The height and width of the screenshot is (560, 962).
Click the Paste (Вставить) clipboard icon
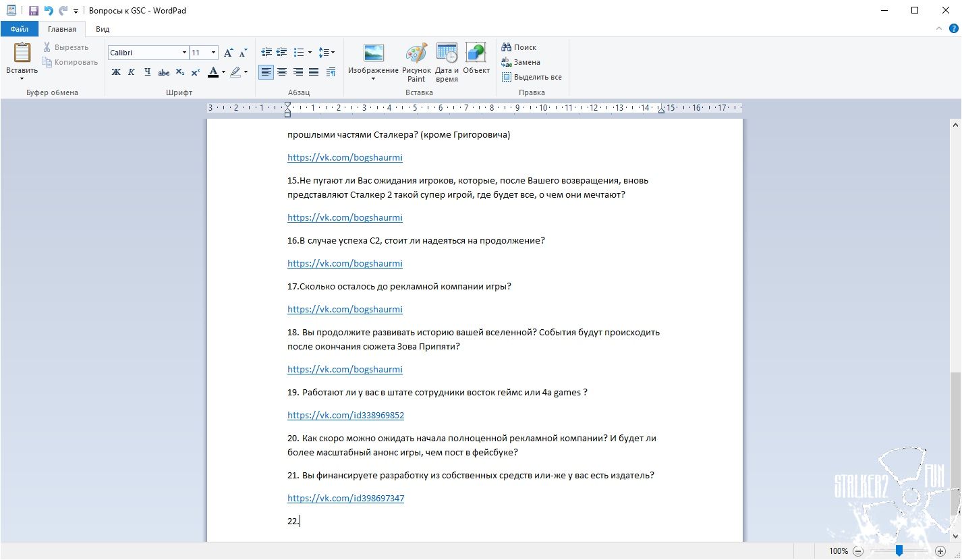click(22, 53)
